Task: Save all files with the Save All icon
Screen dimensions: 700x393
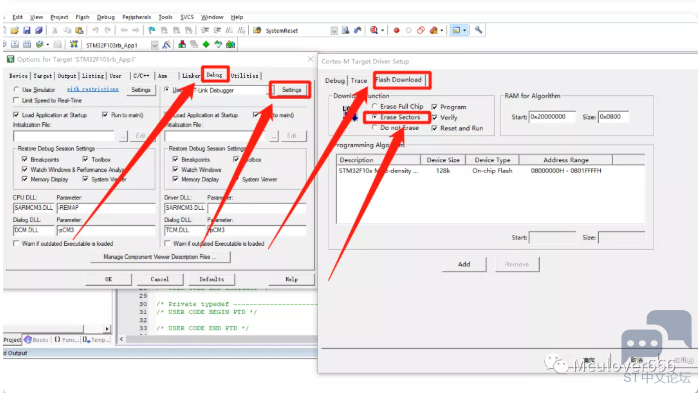Action: pyautogui.click(x=39, y=30)
